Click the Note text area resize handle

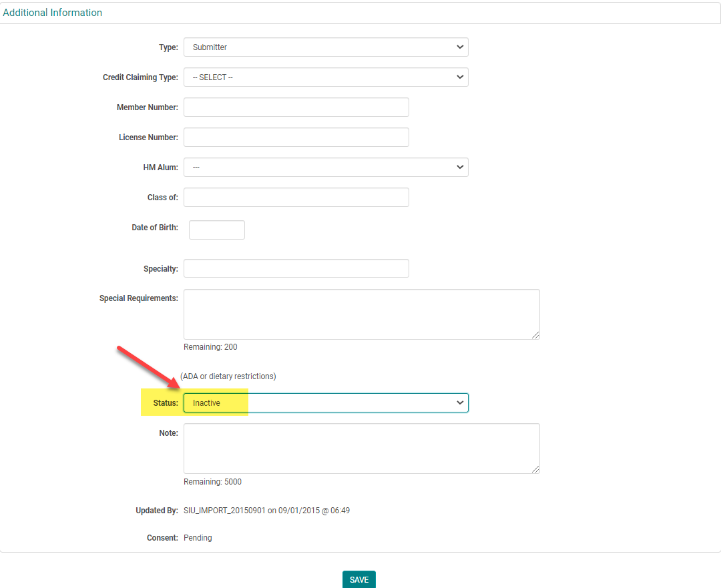535,469
